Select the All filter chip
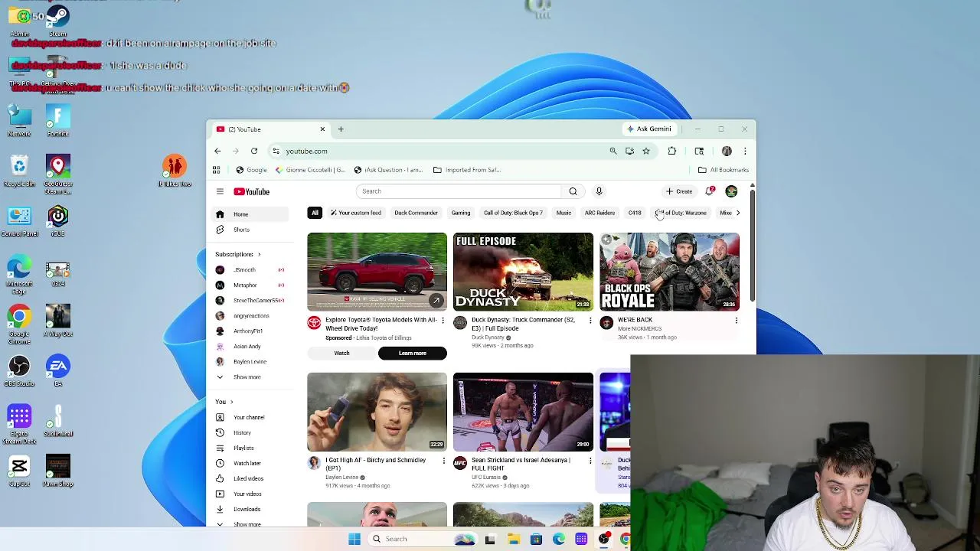The height and width of the screenshot is (551, 980). [315, 213]
